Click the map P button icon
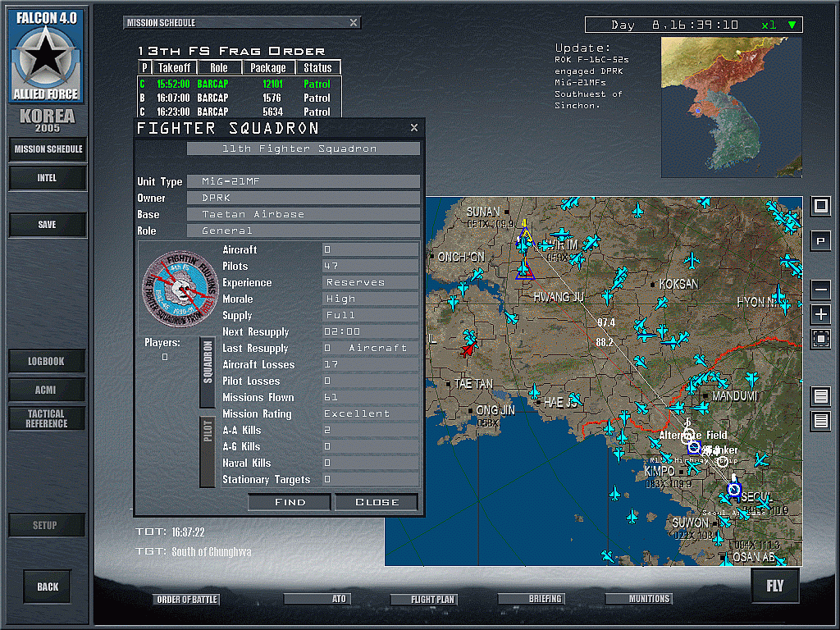This screenshot has height=630, width=840. (820, 240)
